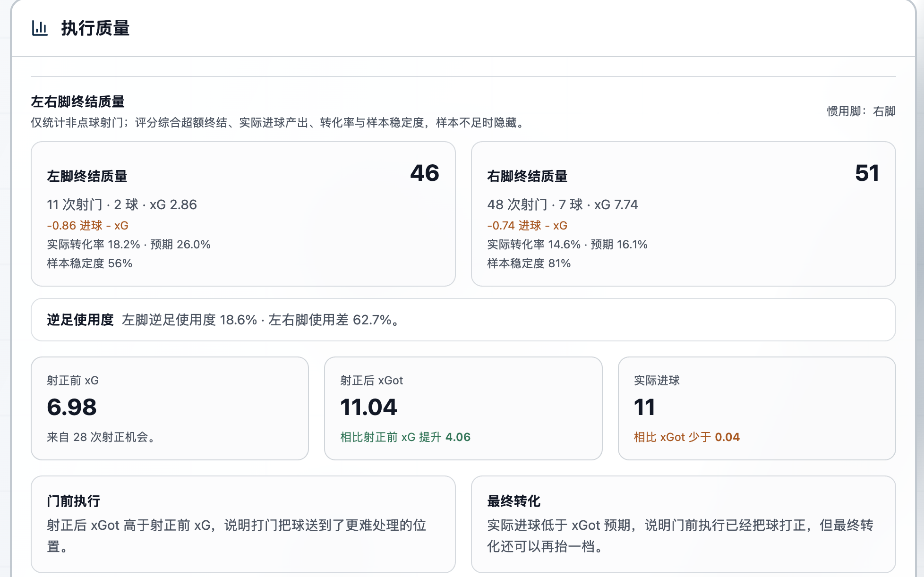This screenshot has width=924, height=577.
Task: Open the 左脚终结质量 card title
Action: pyautogui.click(x=87, y=176)
